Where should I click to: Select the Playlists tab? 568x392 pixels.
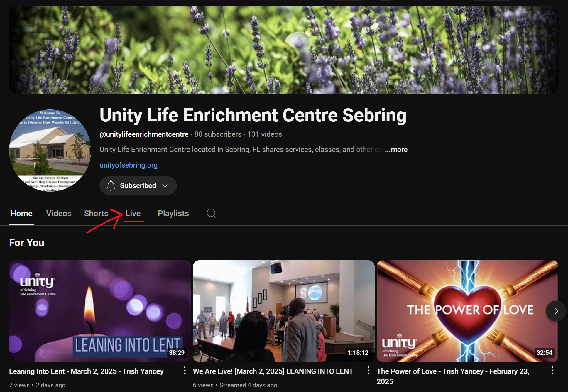tap(173, 213)
